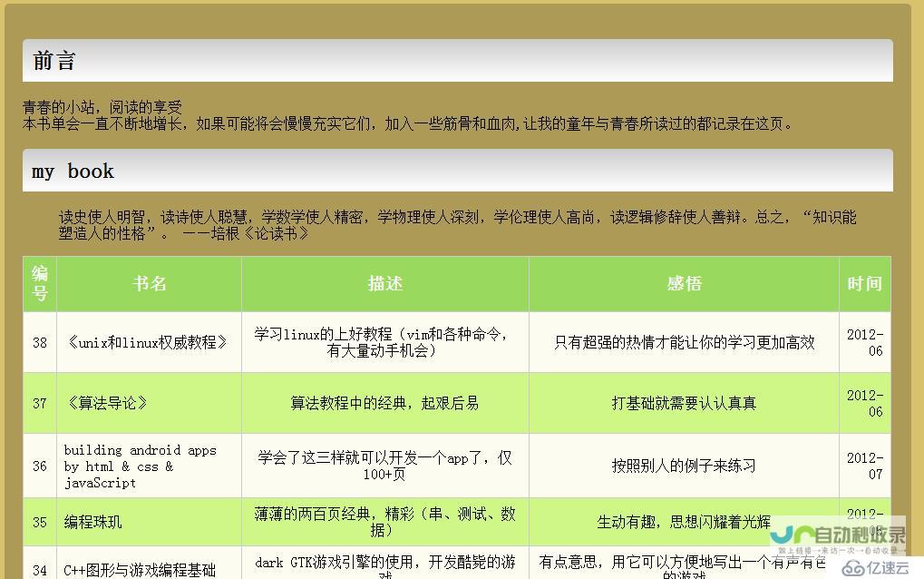Click the 按照别人的例子来练习 cell
Image resolution: width=924 pixels, height=579 pixels.
point(685,466)
